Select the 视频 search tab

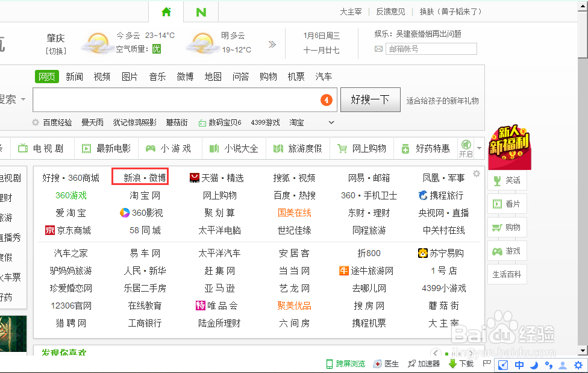(102, 77)
